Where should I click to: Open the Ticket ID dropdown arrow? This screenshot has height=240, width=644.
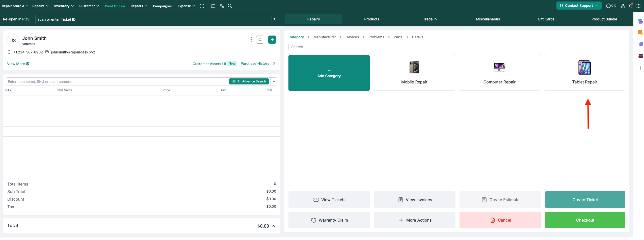coord(274,19)
